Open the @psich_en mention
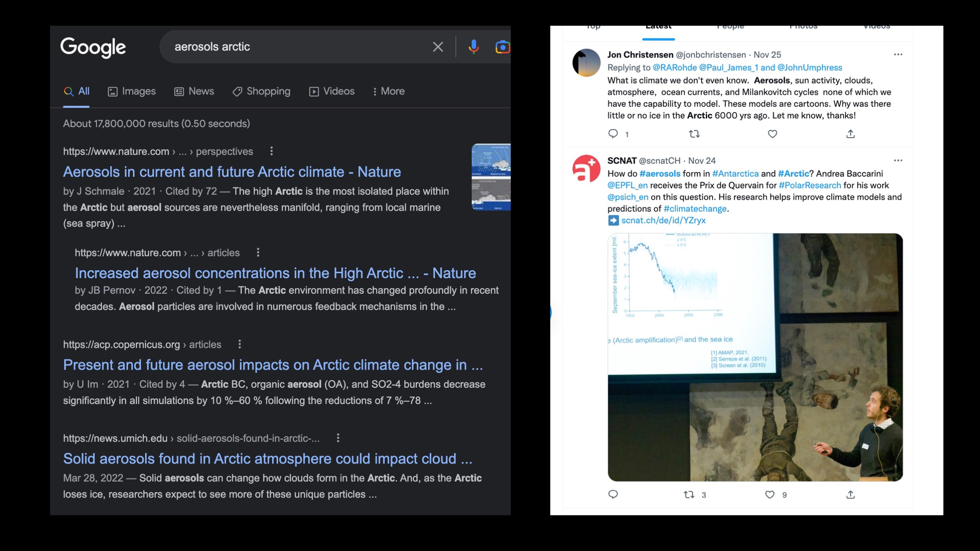980x551 pixels. click(628, 197)
